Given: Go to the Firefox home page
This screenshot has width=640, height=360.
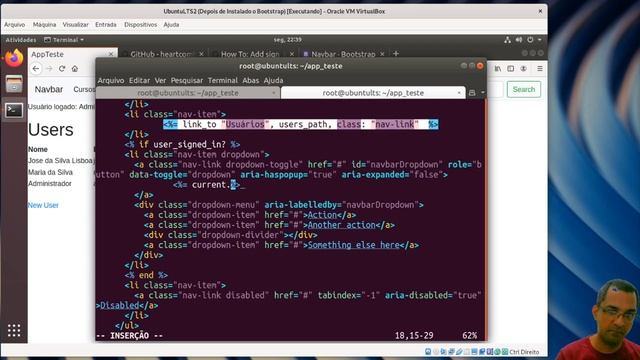Looking at the screenshot, I should click(75, 69).
